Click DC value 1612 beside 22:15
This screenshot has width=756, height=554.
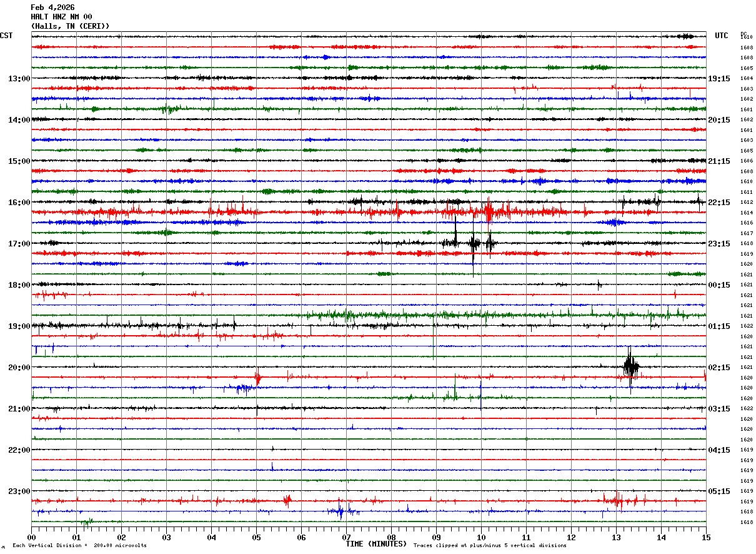click(747, 203)
